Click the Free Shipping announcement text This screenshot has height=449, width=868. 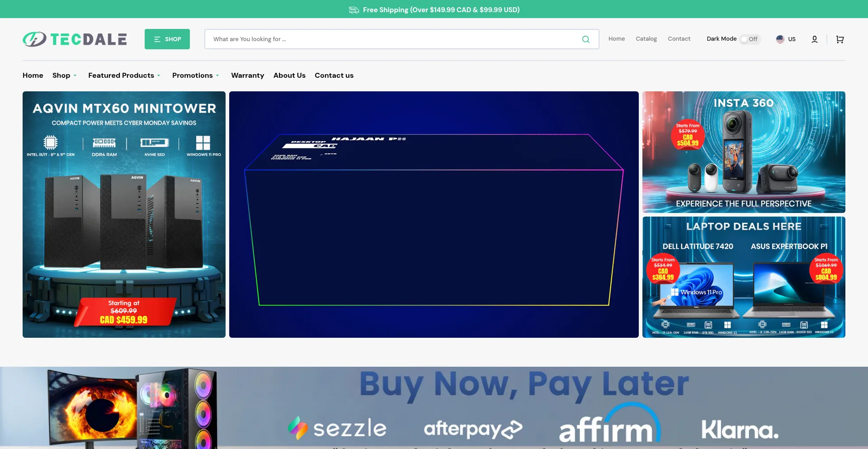(441, 10)
